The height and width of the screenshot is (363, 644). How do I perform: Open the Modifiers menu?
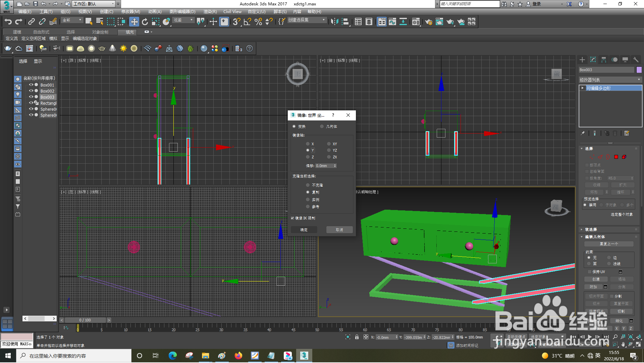tap(130, 12)
